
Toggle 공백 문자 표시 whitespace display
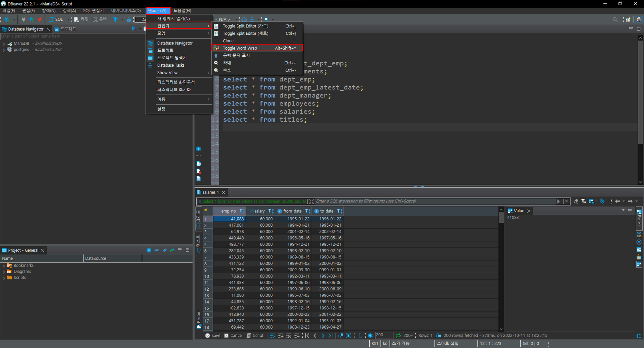click(236, 55)
